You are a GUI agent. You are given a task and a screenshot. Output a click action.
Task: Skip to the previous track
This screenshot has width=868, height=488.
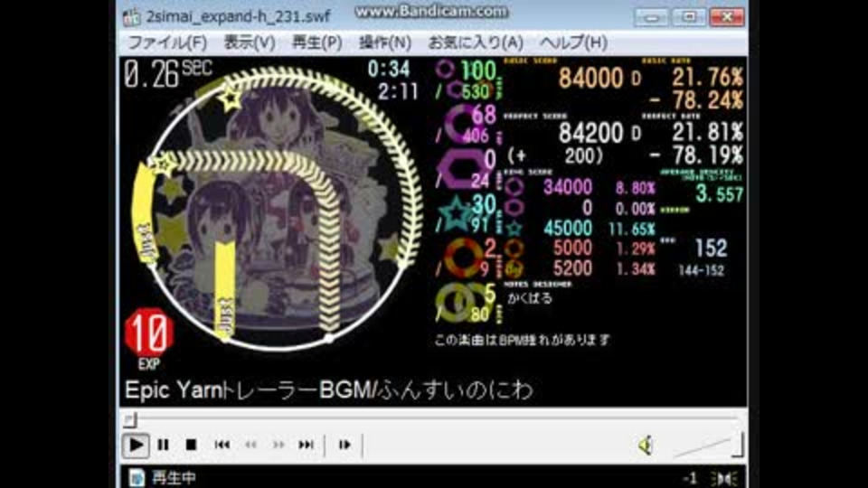point(222,445)
